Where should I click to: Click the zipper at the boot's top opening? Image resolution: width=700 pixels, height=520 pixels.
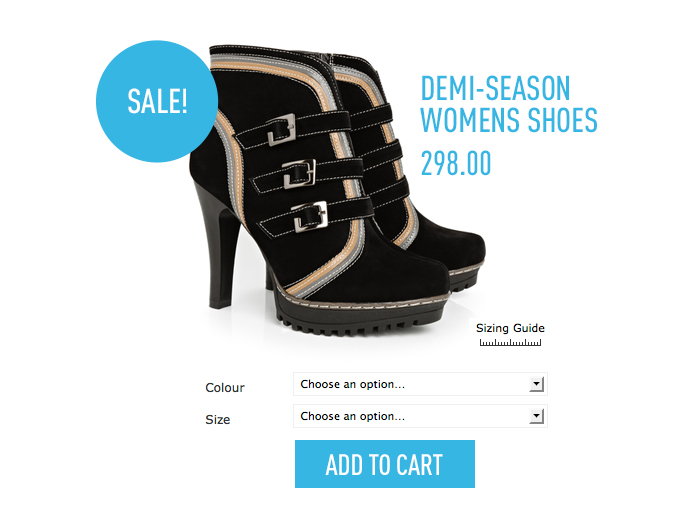pyautogui.click(x=329, y=60)
